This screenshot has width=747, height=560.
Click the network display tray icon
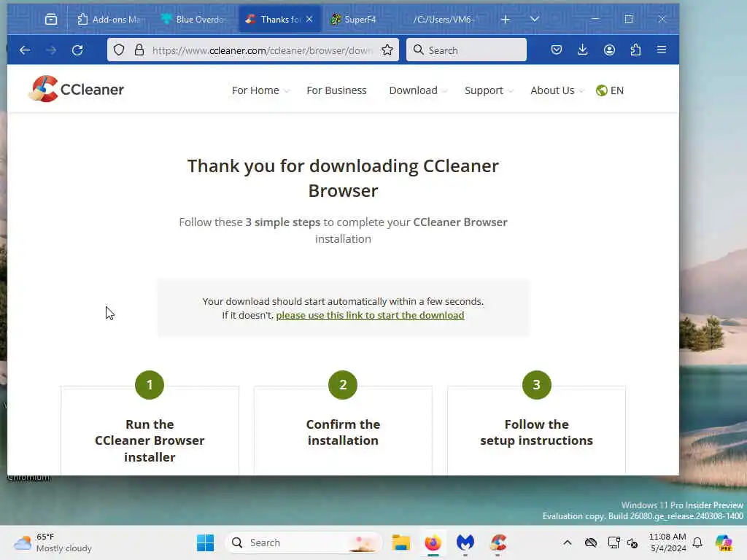pos(614,542)
